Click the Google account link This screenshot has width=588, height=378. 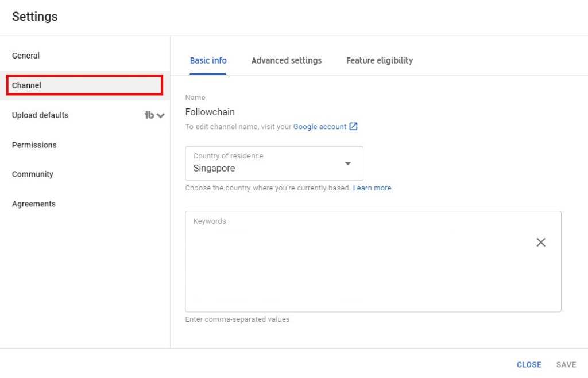(x=319, y=127)
